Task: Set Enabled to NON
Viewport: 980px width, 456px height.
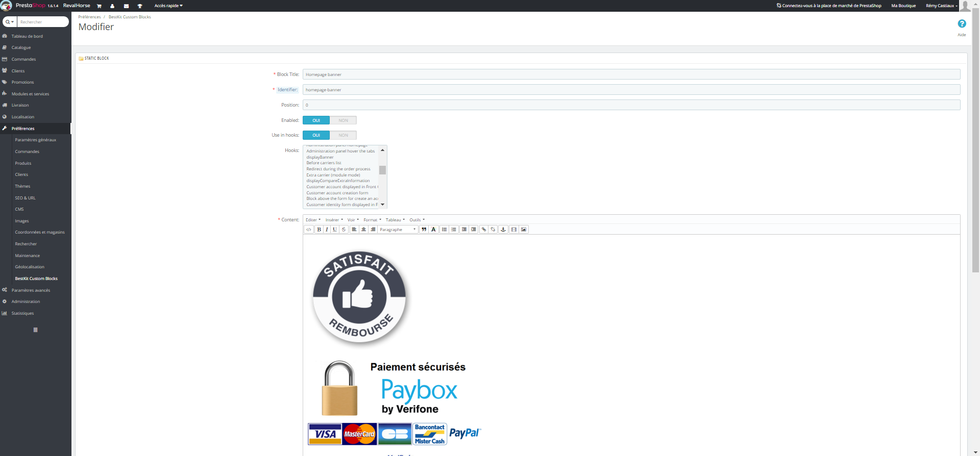Action: coord(343,120)
